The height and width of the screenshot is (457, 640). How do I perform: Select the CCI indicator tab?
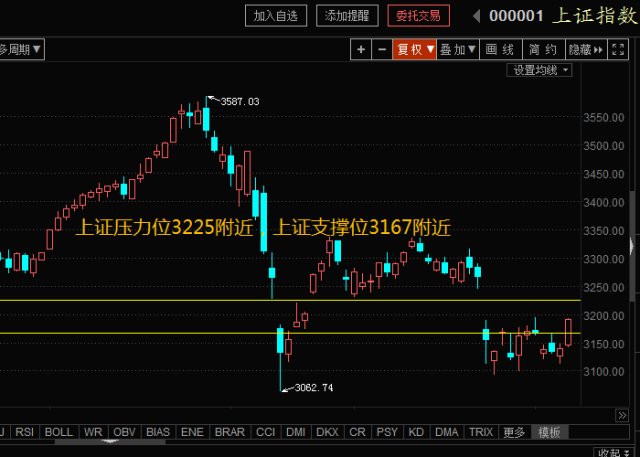[x=266, y=433]
